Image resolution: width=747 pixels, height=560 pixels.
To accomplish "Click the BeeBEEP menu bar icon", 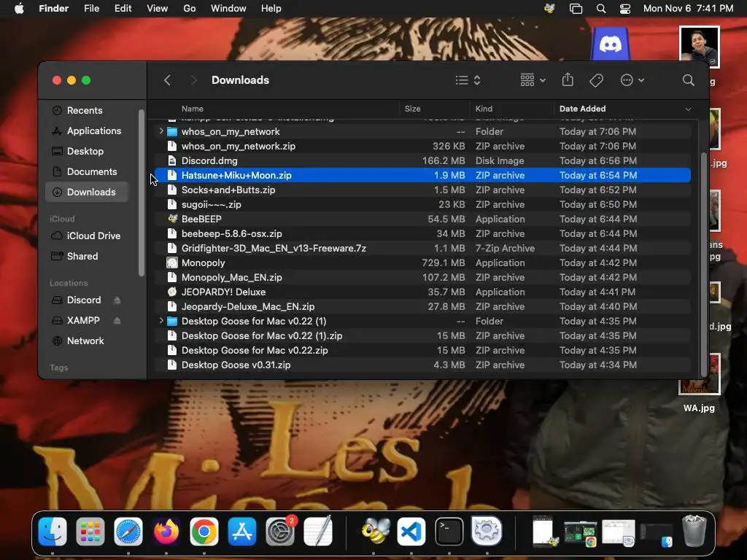I will tap(549, 9).
